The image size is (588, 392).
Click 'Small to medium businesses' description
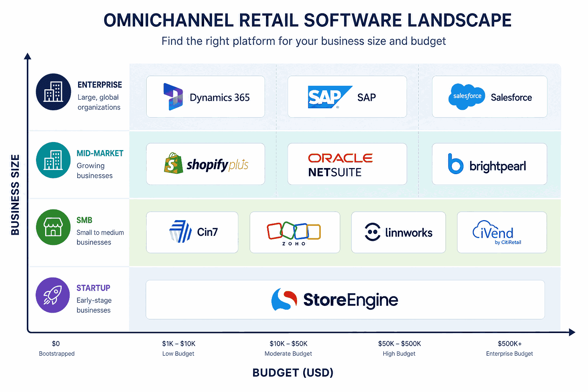coord(100,237)
